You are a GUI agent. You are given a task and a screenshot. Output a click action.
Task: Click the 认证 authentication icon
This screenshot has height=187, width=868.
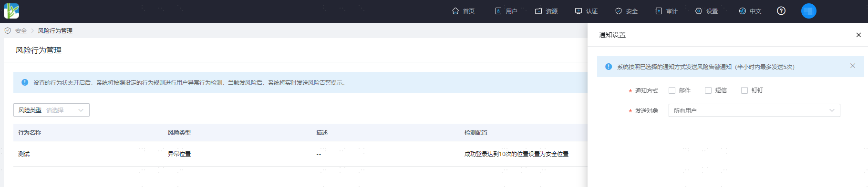click(579, 11)
